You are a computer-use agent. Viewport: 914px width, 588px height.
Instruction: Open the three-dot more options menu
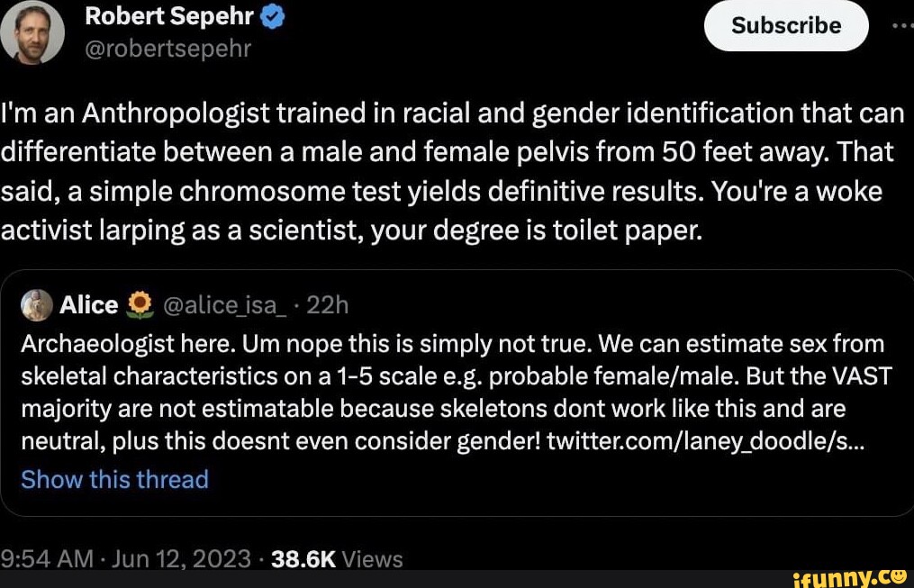click(x=901, y=25)
